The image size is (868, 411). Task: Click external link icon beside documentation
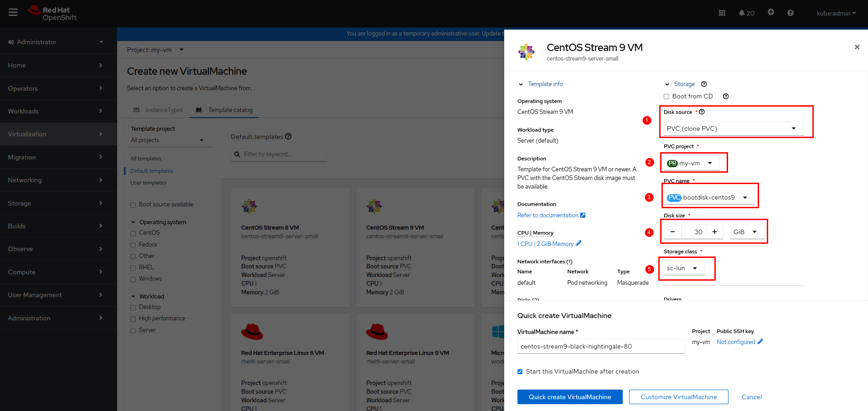583,215
